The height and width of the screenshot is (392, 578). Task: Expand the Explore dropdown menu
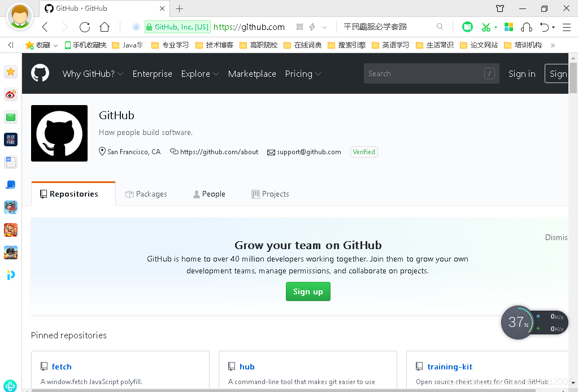pos(200,73)
